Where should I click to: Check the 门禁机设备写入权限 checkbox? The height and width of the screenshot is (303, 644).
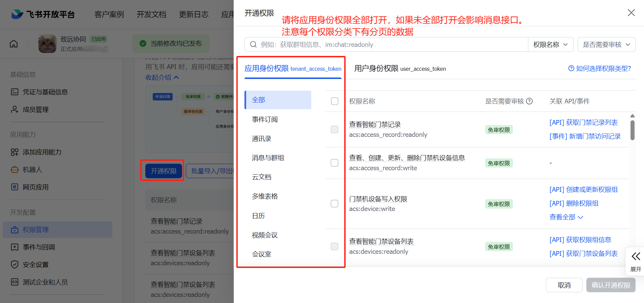334,204
